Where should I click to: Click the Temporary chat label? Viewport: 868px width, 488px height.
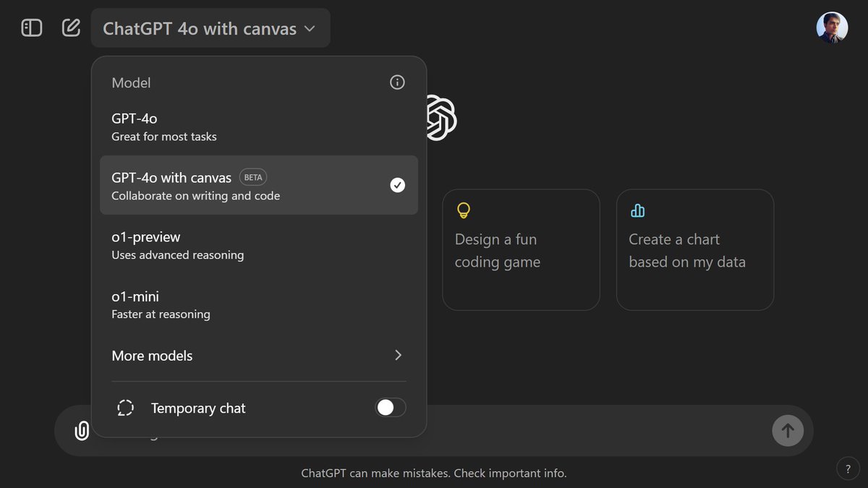198,408
